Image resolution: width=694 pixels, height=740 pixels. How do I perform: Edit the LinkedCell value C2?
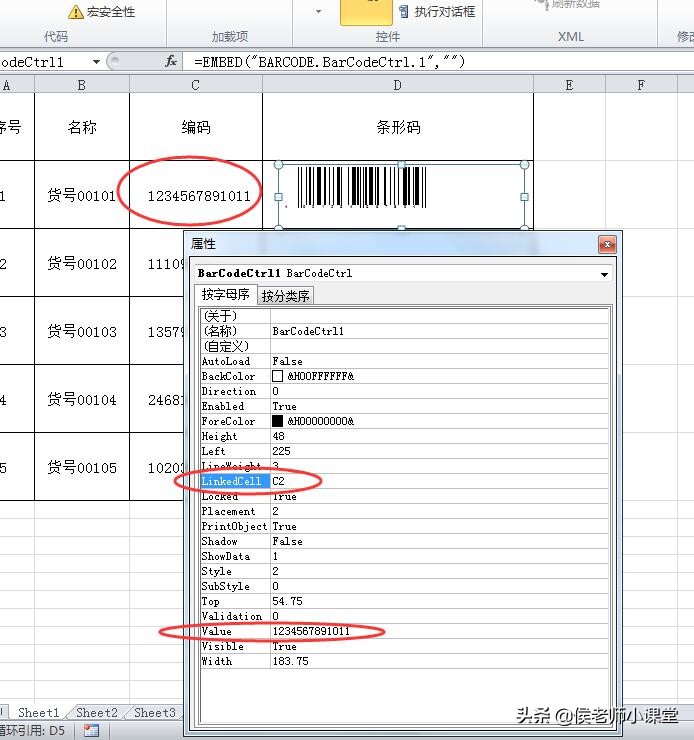click(x=439, y=481)
